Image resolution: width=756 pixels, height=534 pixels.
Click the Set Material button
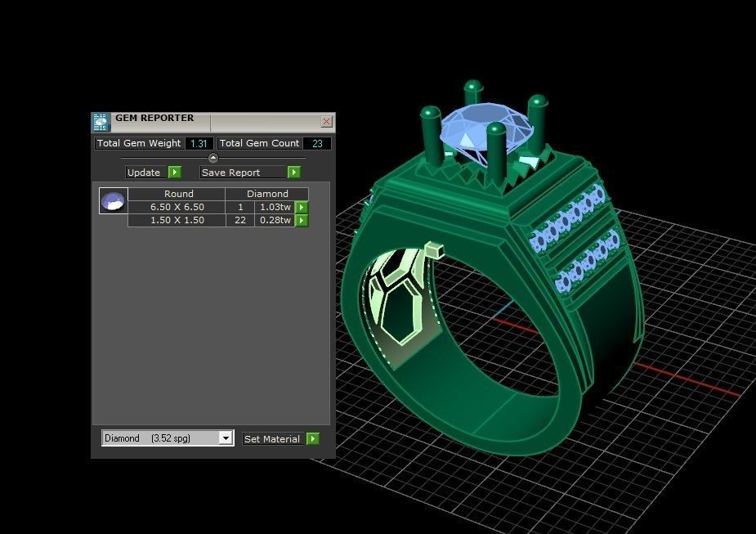pos(274,439)
